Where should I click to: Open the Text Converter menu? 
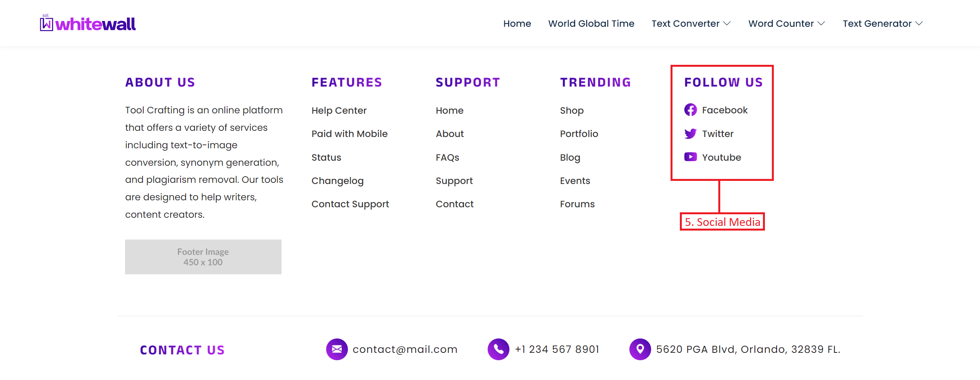click(685, 24)
